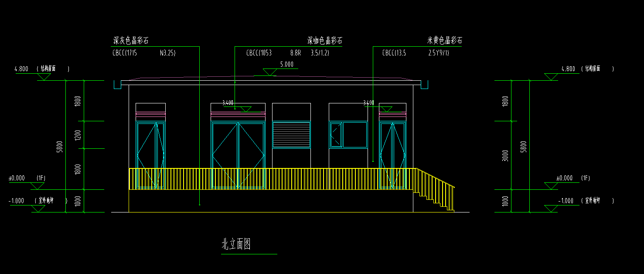Click the CBCC(1715 N3.25) color code text
The height and width of the screenshot is (274, 644).
coord(144,53)
